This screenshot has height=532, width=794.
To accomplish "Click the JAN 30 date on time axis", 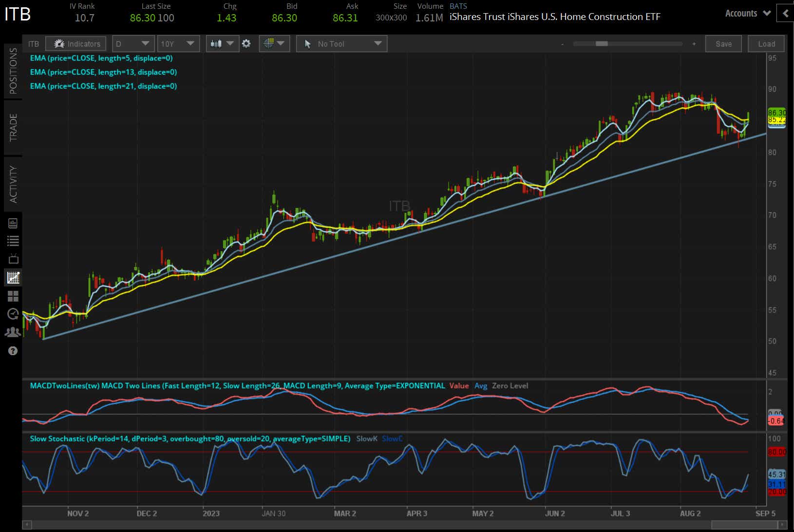I will tap(274, 513).
